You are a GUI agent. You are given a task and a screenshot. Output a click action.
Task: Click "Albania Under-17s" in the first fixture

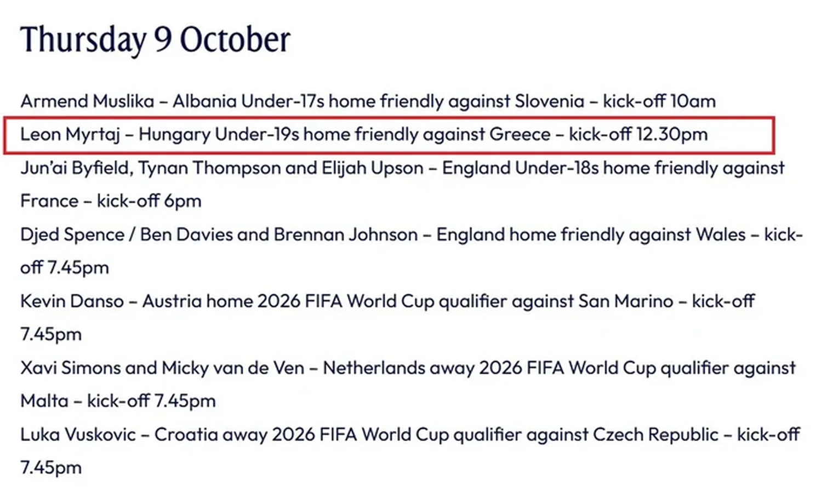tap(248, 101)
